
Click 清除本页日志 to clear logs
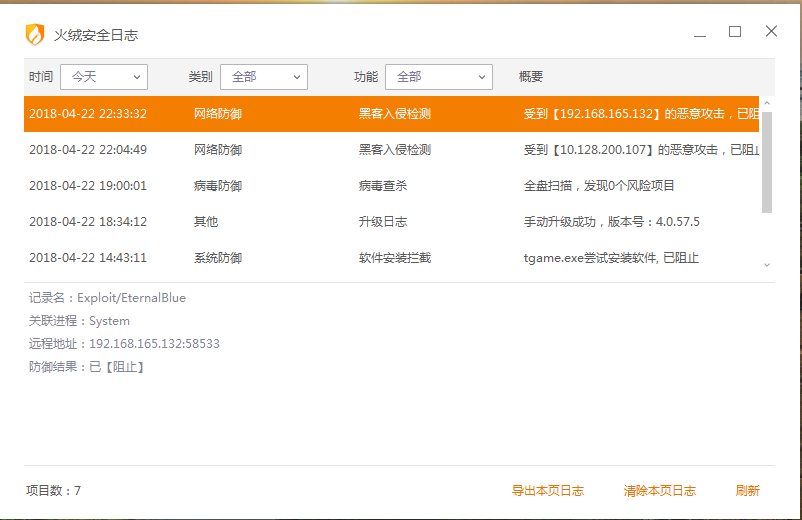659,491
